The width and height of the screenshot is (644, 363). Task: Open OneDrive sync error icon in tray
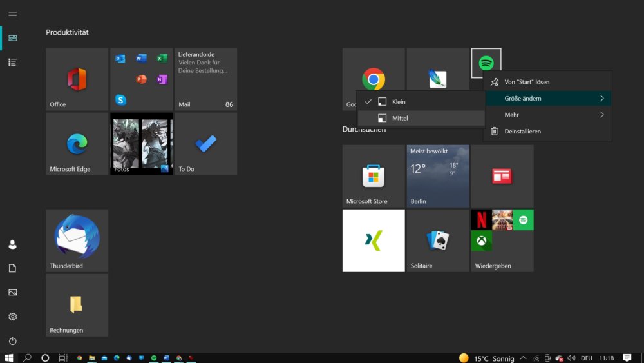click(560, 358)
